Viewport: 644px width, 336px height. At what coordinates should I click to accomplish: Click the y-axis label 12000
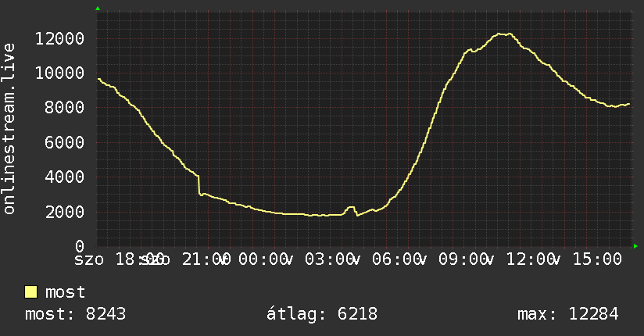tap(59, 38)
